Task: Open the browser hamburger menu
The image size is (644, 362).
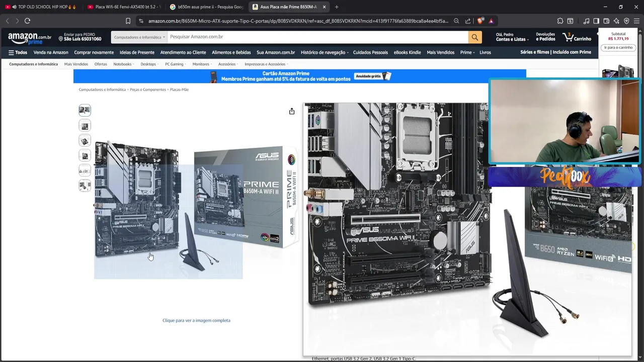Action: [x=636, y=21]
